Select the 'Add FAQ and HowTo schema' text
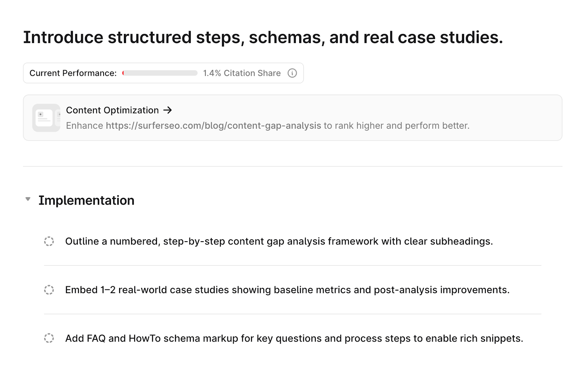 pyautogui.click(x=294, y=338)
